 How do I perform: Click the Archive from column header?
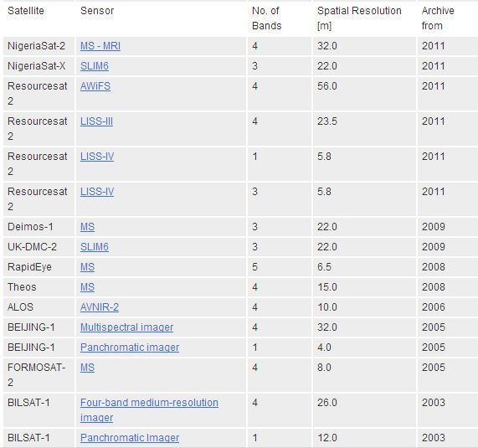[x=438, y=18]
